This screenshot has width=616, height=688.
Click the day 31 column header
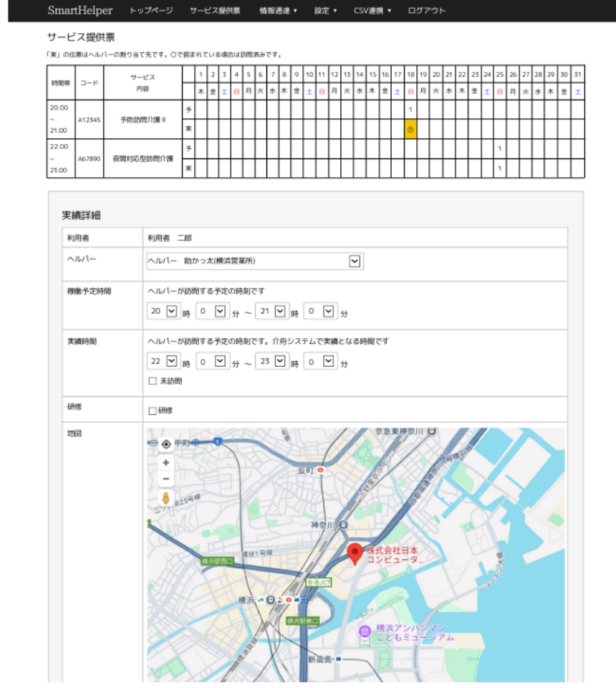click(577, 74)
